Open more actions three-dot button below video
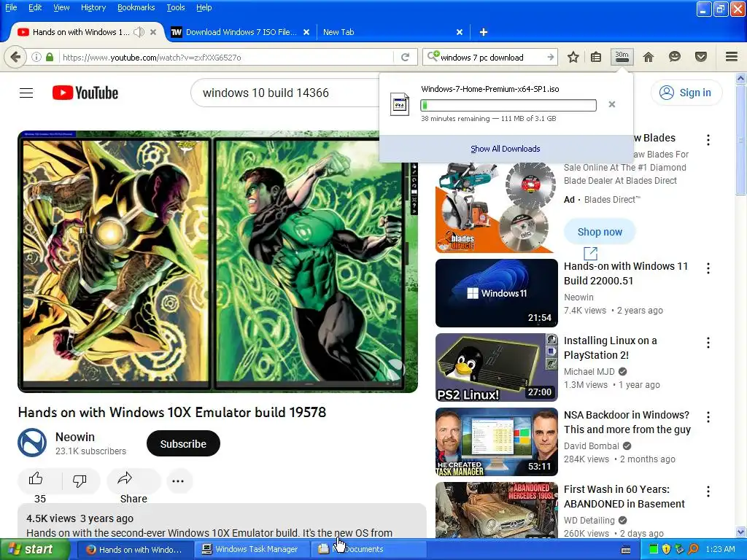 (x=178, y=481)
